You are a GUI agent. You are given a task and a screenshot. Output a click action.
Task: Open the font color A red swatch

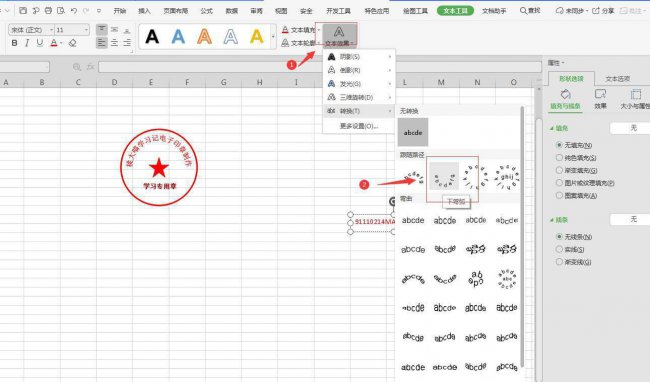(x=53, y=43)
